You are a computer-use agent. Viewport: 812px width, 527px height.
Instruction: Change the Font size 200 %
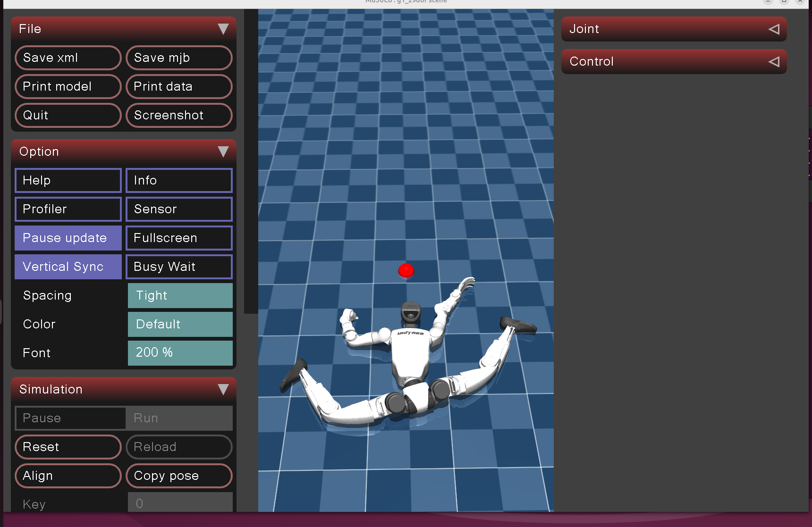(x=180, y=352)
